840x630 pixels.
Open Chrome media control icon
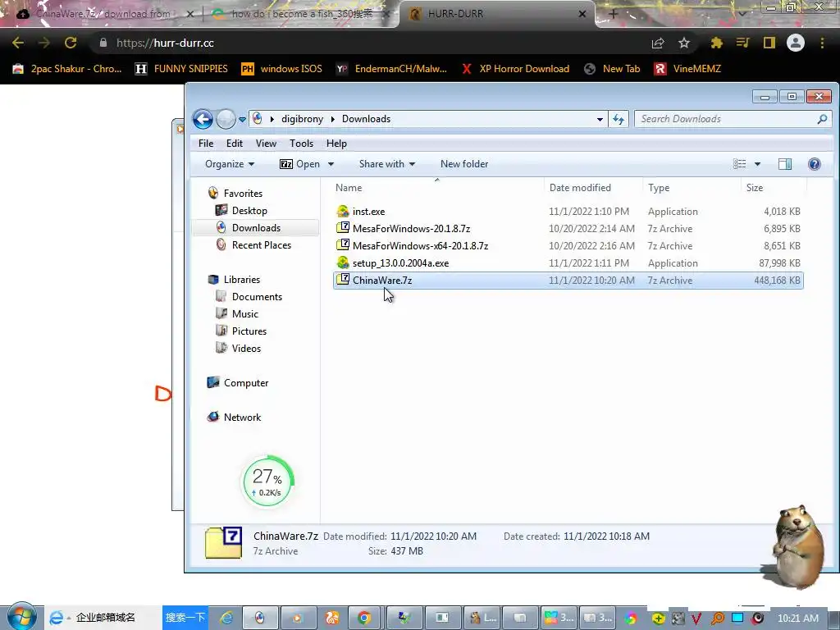(x=742, y=43)
